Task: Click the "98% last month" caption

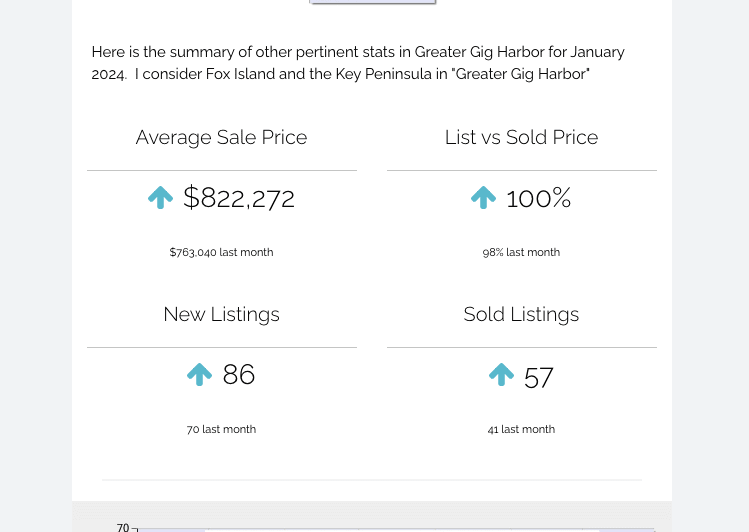Action: (x=521, y=252)
